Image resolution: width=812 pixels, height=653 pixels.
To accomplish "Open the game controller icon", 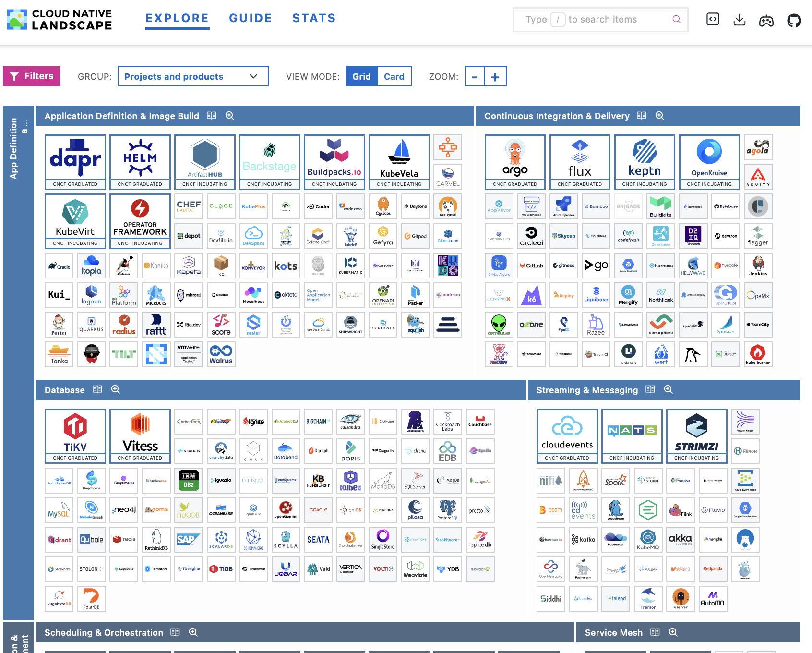I will tap(766, 20).
